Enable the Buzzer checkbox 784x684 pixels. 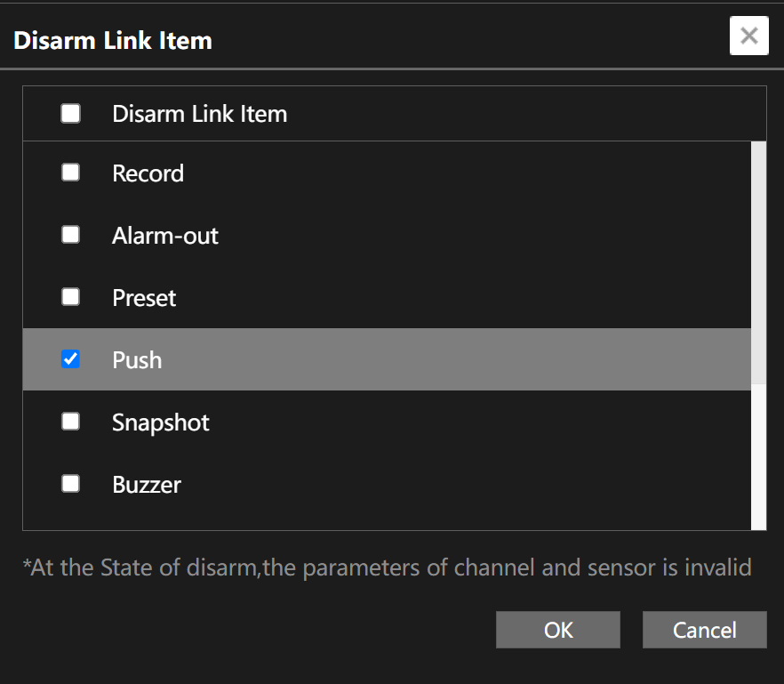coord(70,483)
